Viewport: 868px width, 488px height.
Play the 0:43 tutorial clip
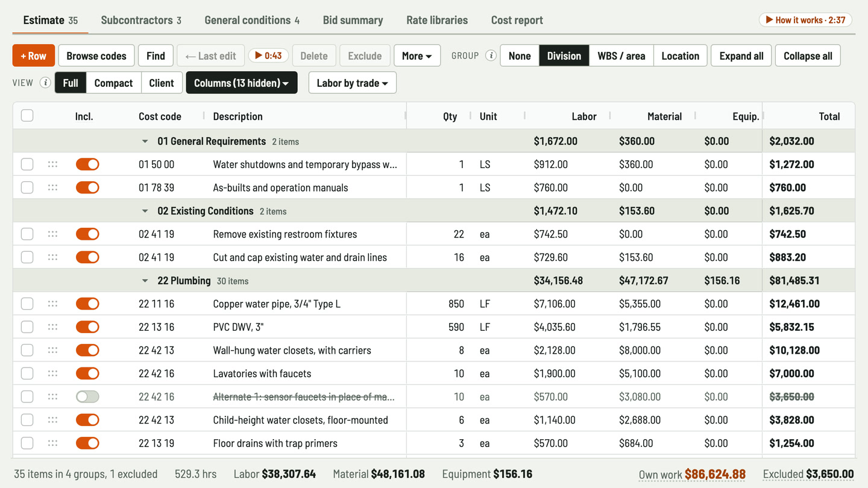pos(268,55)
